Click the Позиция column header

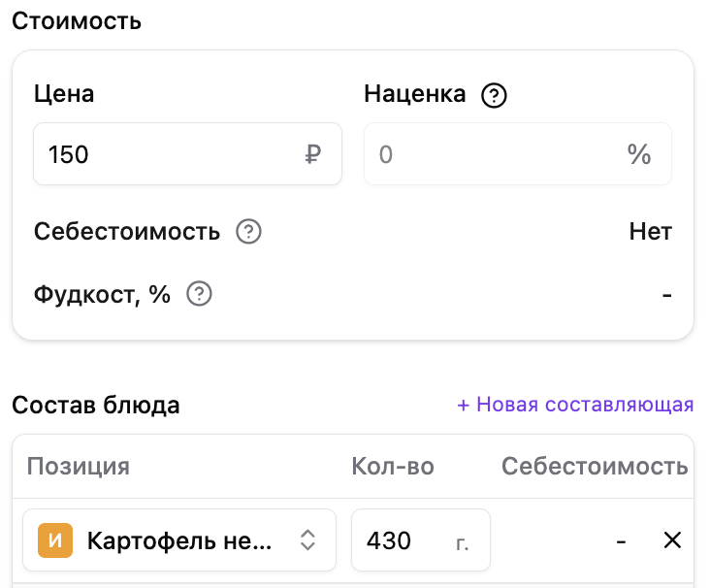(78, 466)
